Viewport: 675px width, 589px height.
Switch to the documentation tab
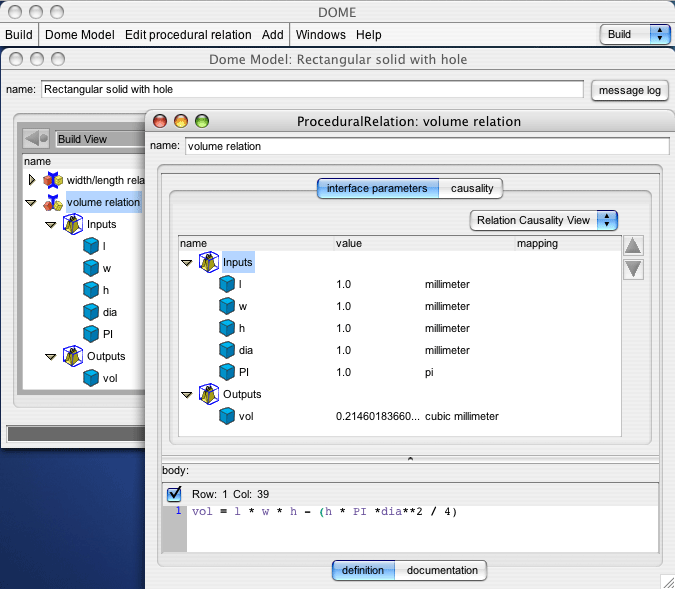441,570
